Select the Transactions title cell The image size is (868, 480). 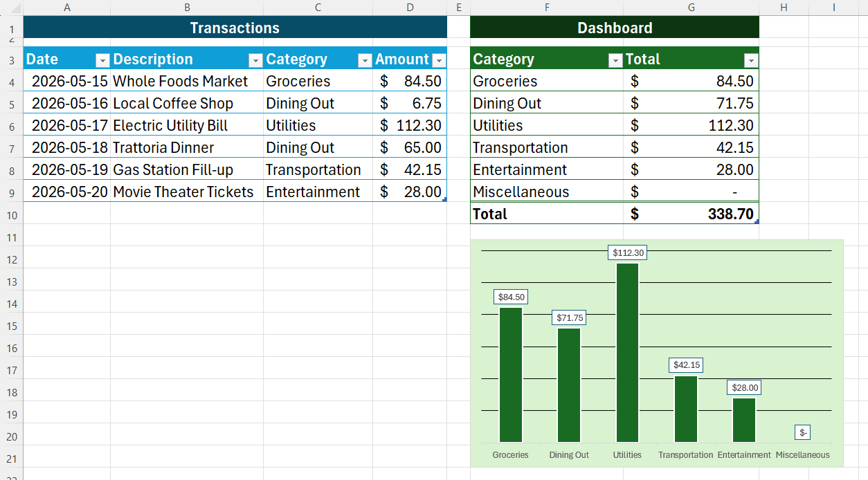click(235, 28)
